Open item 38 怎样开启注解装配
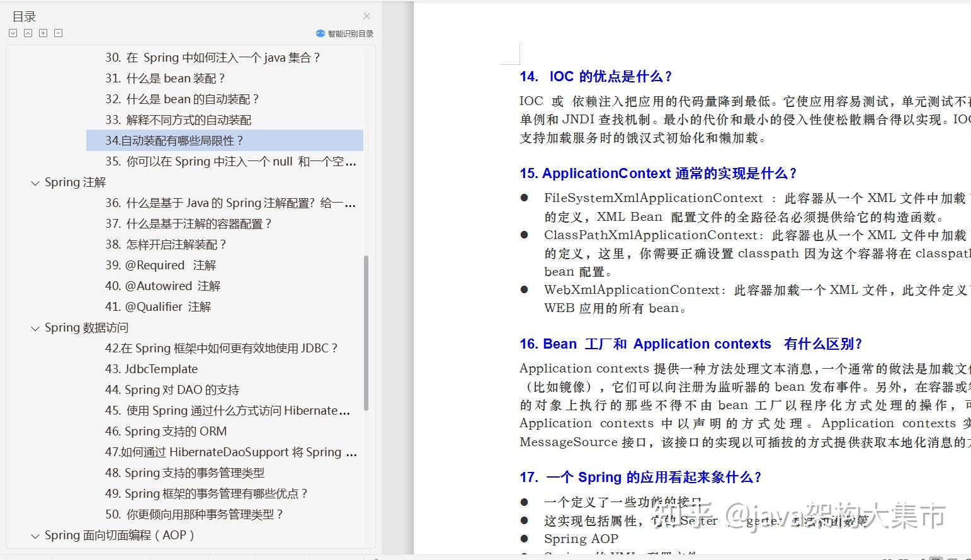The width and height of the screenshot is (971, 560). click(166, 245)
